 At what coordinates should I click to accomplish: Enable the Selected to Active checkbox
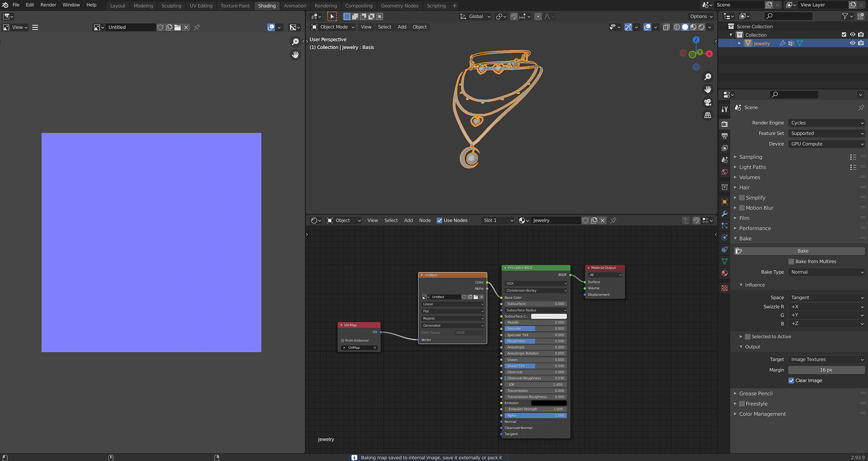pyautogui.click(x=748, y=337)
